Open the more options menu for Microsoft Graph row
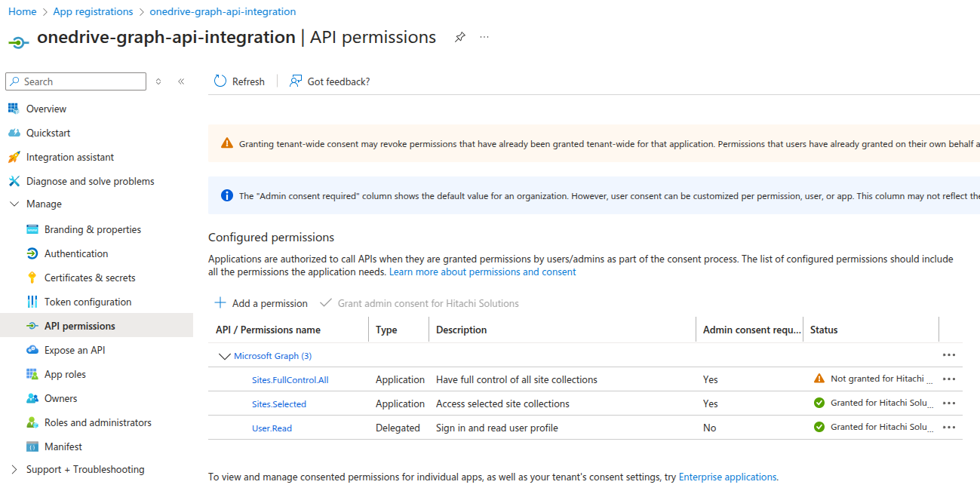 (949, 354)
